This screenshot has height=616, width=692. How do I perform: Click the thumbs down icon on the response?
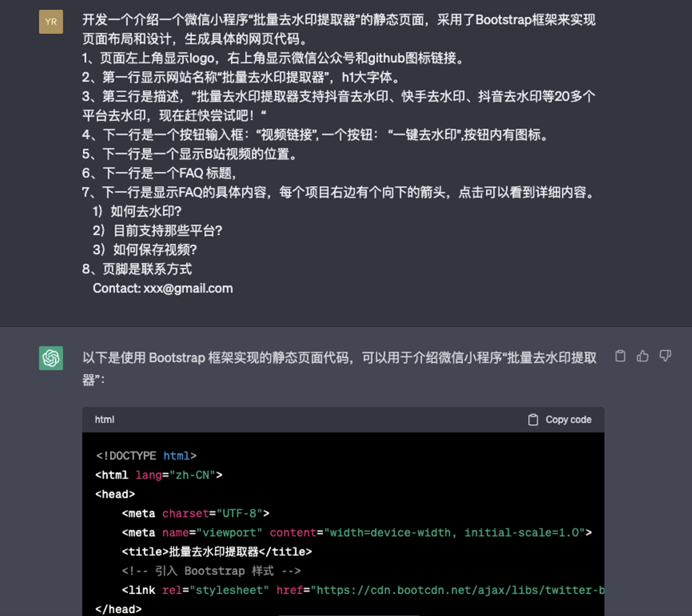click(665, 356)
